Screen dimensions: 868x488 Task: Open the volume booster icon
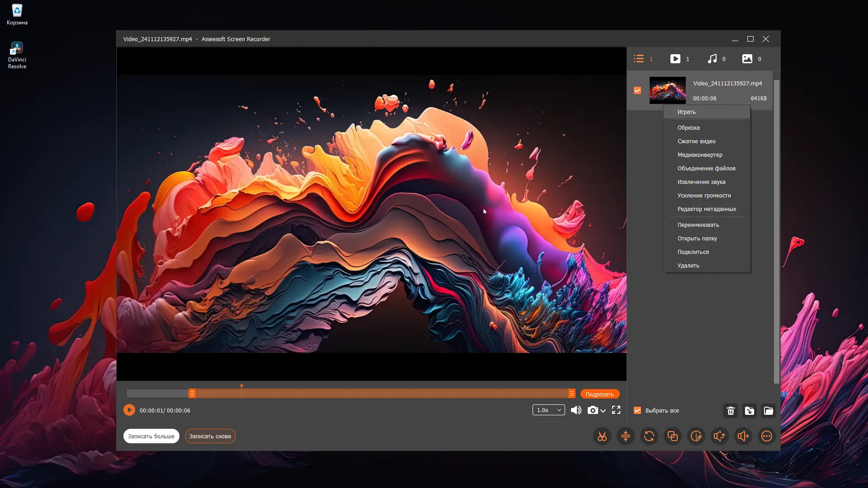coord(743,436)
